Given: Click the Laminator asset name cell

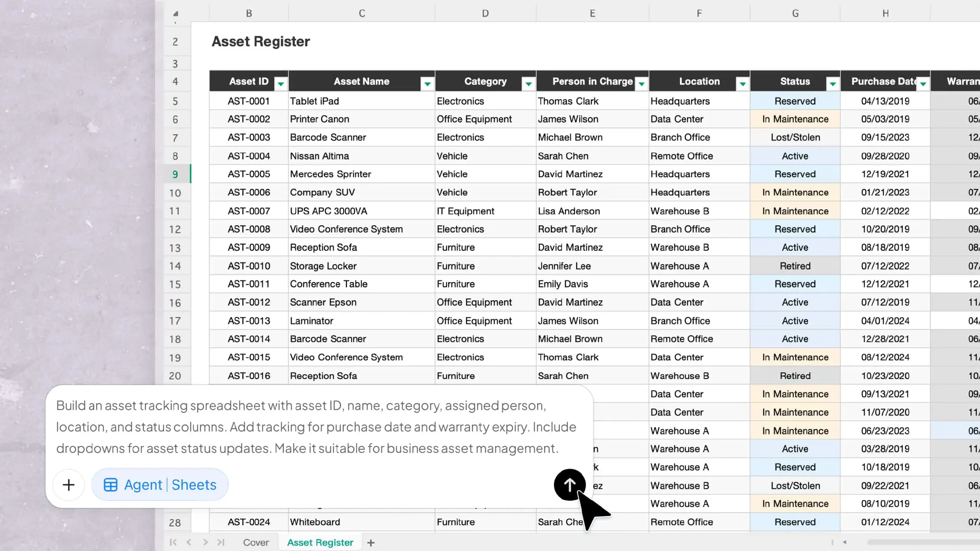Looking at the screenshot, I should click(362, 321).
